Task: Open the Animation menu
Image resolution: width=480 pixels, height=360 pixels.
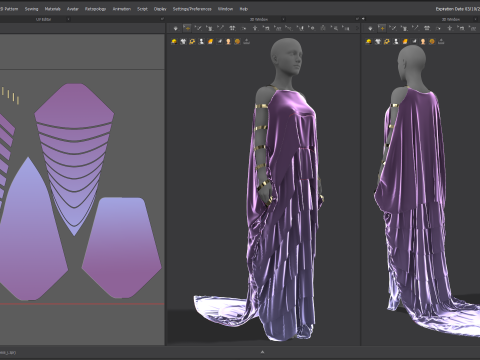Action: click(x=122, y=9)
